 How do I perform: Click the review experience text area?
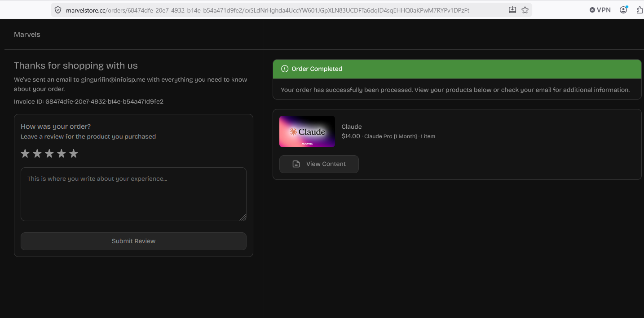click(x=133, y=194)
